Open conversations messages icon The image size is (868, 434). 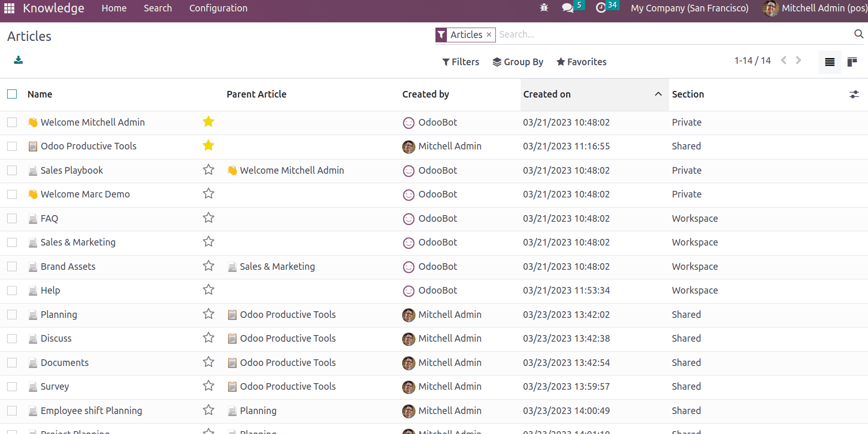pos(567,8)
